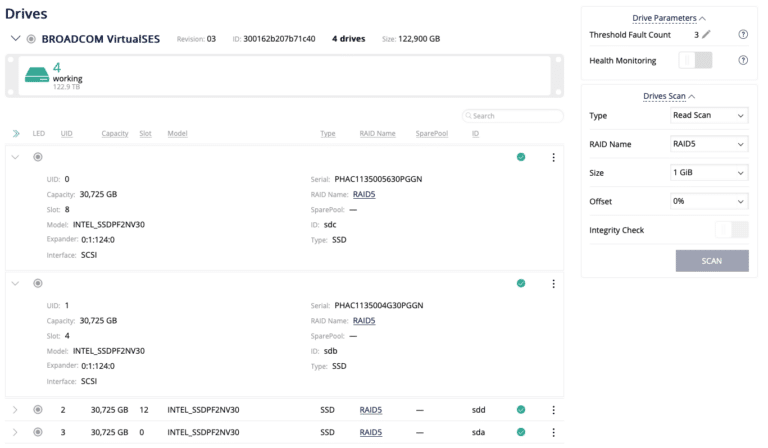Sort drives by ID column
The width and height of the screenshot is (768, 448).
[x=475, y=133]
